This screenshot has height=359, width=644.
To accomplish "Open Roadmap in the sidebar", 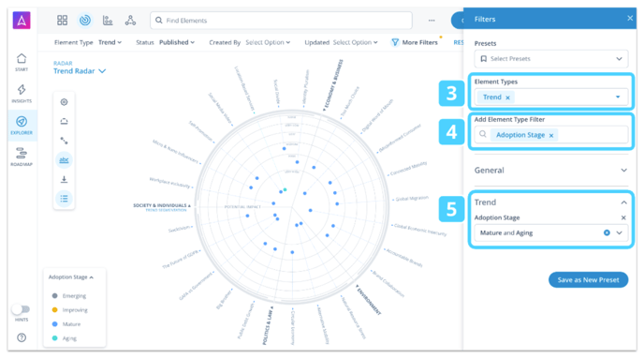I will point(22,157).
